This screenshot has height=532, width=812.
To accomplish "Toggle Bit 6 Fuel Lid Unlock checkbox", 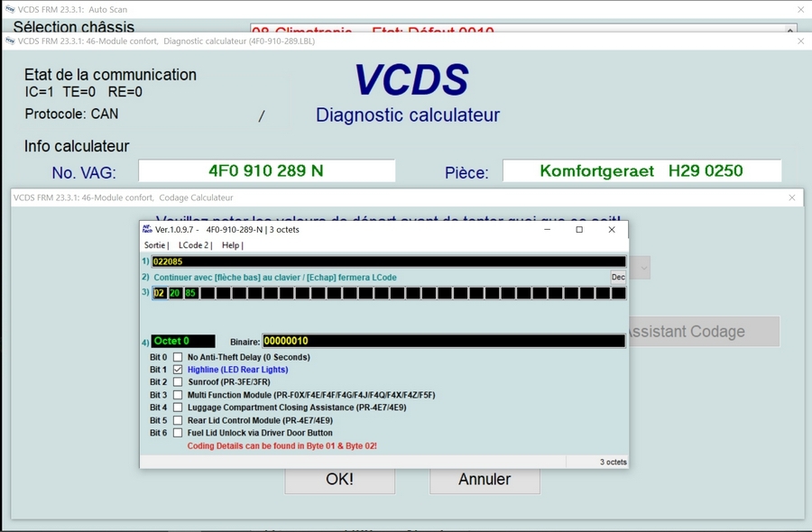I will (x=178, y=433).
